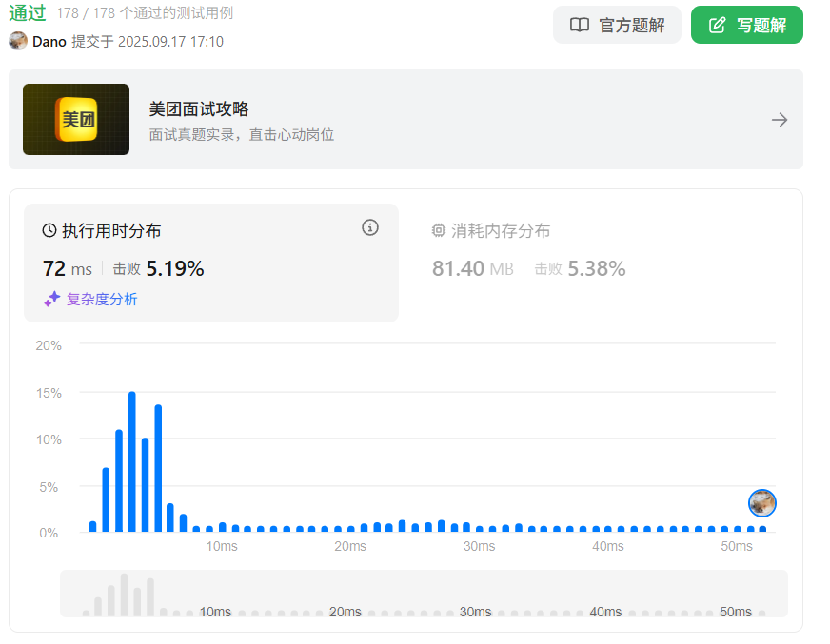830x644 pixels.
Task: Click the clock icon beside 执行用时分布
Action: [x=49, y=230]
